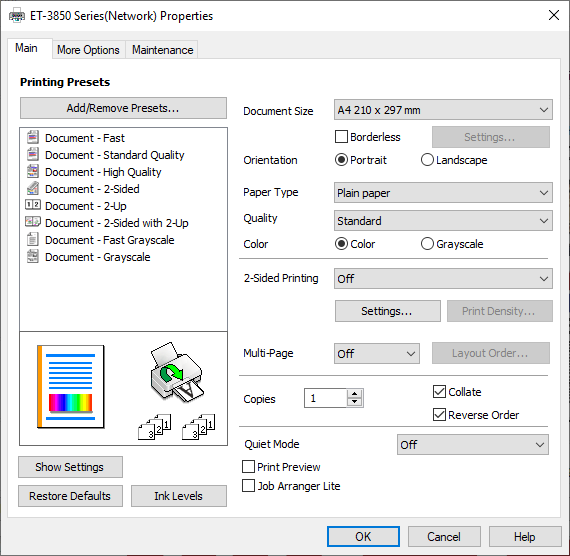
Task: Click the printer illustration in the preview pane
Action: (x=177, y=372)
